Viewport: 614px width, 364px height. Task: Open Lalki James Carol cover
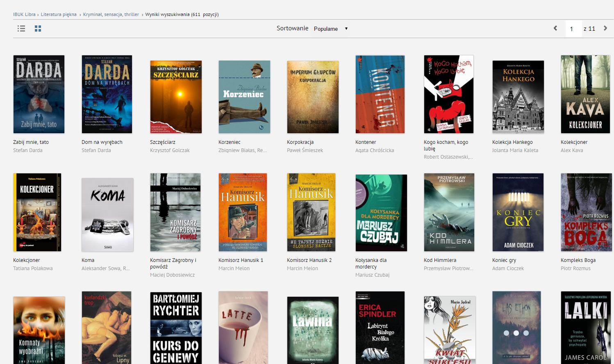click(586, 328)
